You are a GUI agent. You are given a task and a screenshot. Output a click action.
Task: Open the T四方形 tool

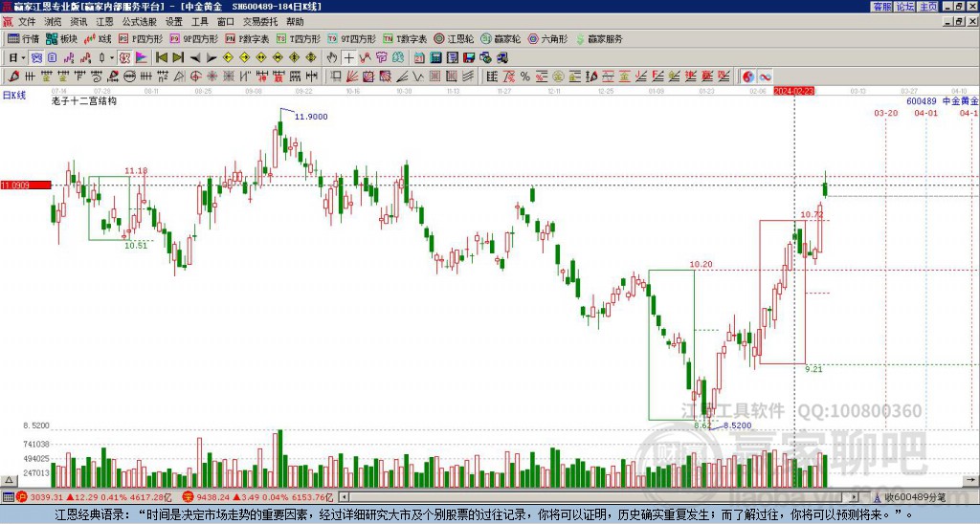point(299,38)
